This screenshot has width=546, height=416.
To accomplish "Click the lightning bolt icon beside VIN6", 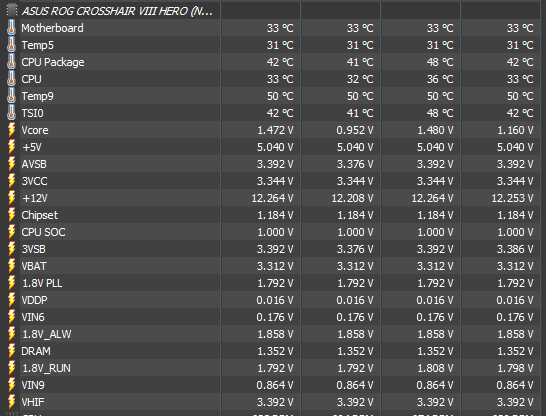I will 11,317.
